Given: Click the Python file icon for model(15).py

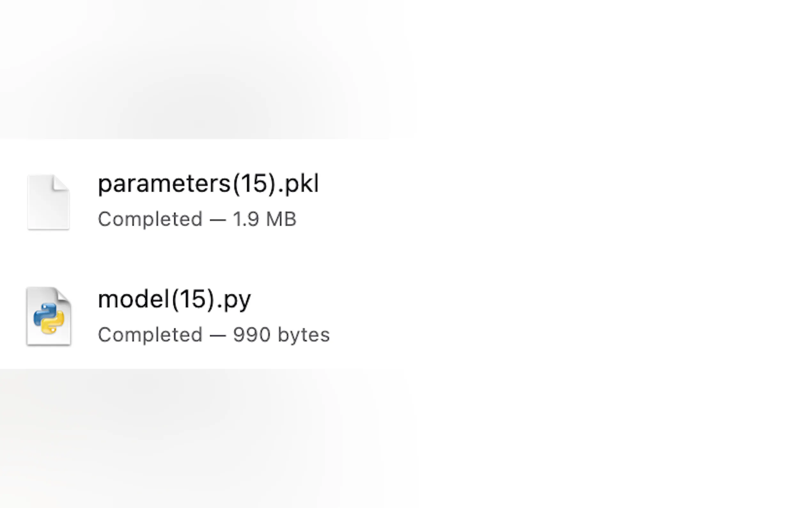Looking at the screenshot, I should tap(49, 316).
